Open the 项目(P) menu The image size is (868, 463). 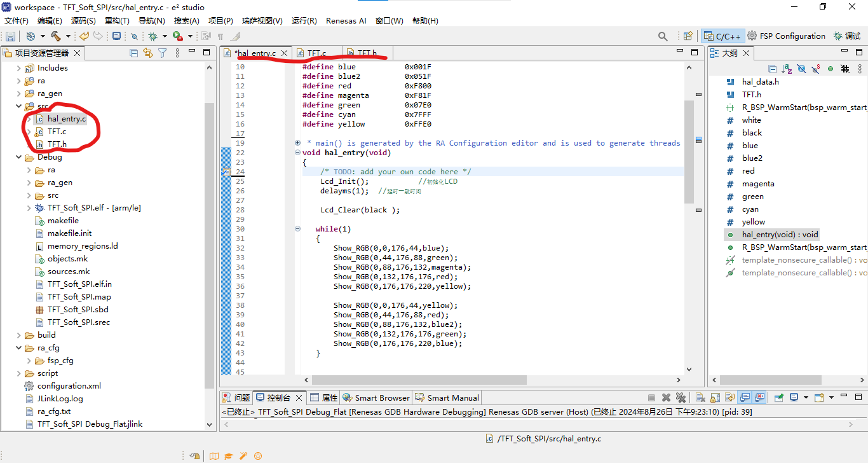[220, 20]
